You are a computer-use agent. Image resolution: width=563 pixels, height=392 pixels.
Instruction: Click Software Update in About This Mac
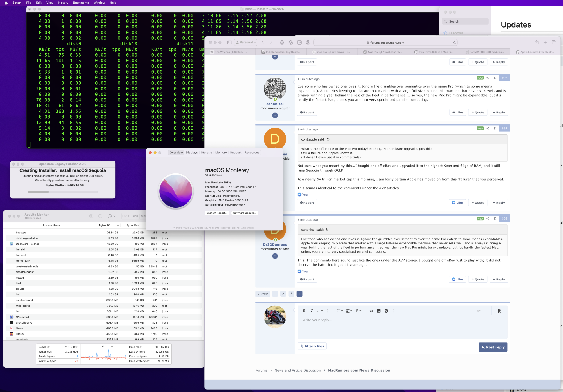click(245, 213)
